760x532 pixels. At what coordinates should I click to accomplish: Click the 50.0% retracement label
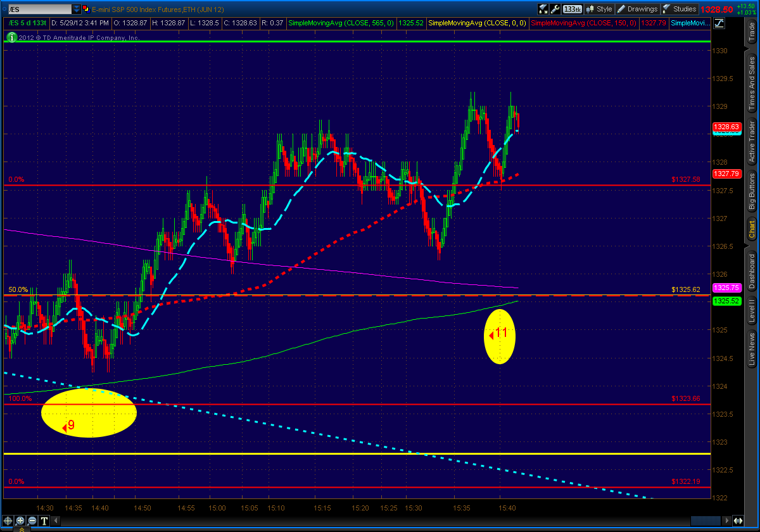click(x=18, y=289)
